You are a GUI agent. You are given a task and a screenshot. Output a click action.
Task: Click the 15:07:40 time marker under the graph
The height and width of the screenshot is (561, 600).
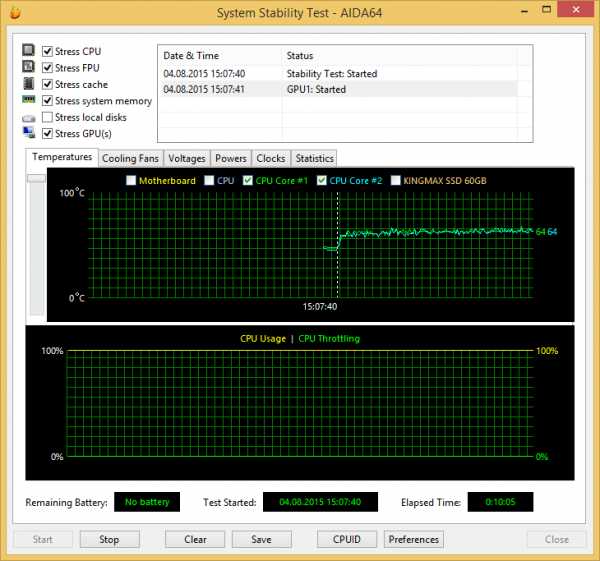coord(320,307)
